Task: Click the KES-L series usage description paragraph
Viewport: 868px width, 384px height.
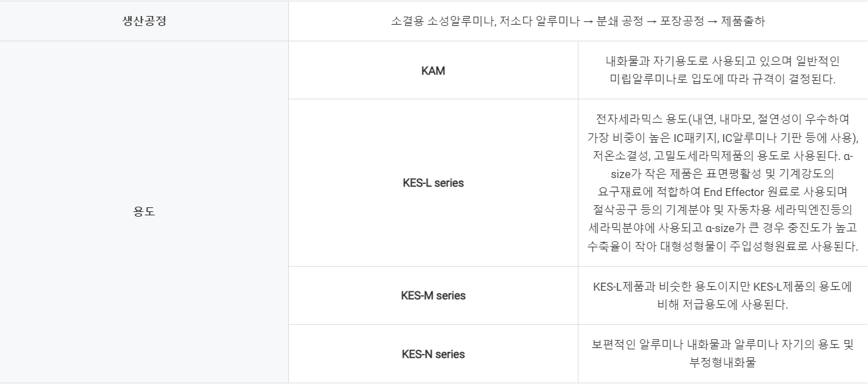Action: pyautogui.click(x=723, y=183)
